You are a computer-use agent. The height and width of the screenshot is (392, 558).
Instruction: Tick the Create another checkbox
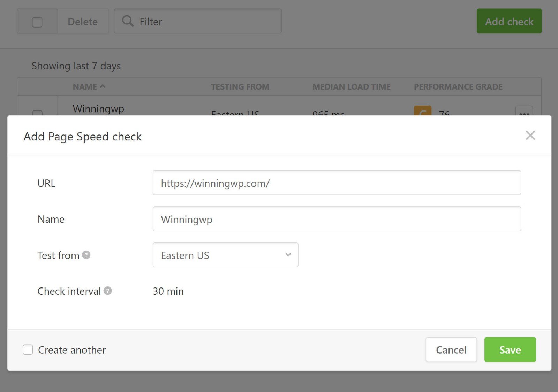(x=28, y=349)
